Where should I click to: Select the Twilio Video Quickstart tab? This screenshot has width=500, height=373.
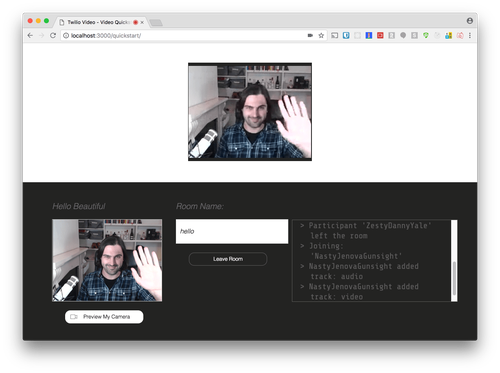coord(100,22)
